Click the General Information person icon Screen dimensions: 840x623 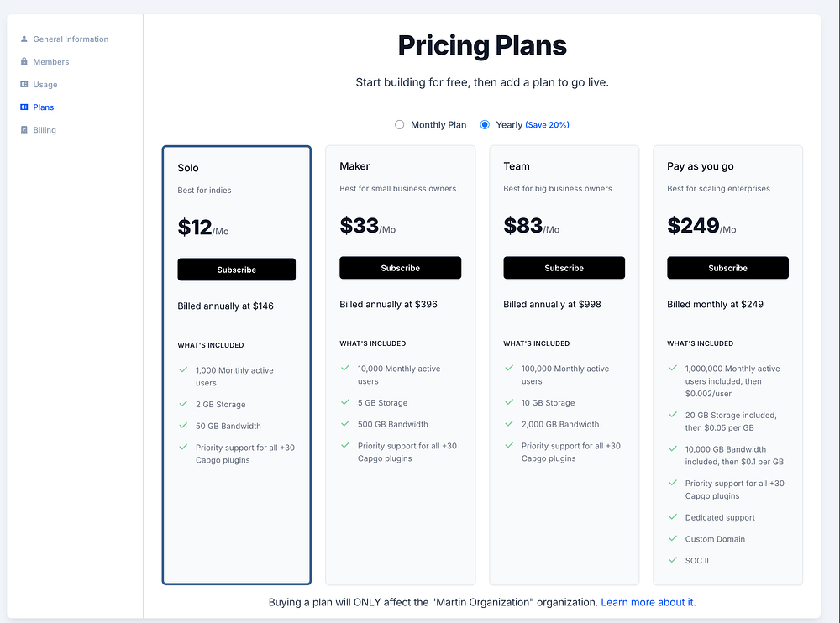[24, 39]
